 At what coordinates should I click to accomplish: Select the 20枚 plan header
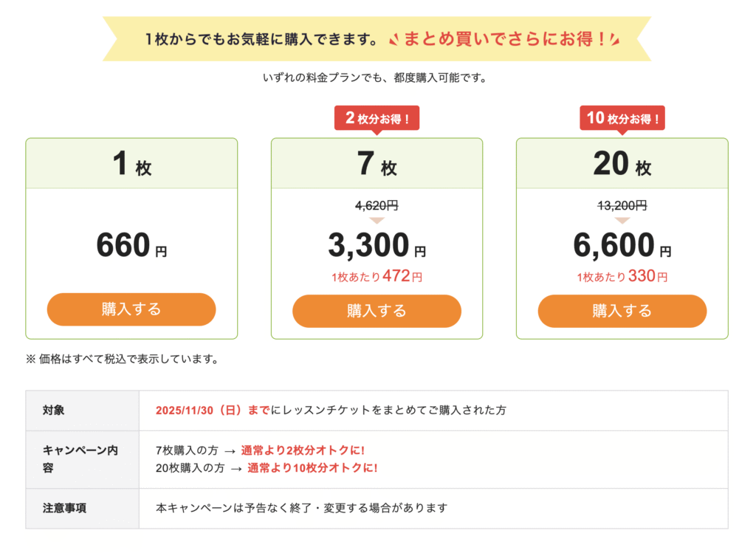click(x=622, y=164)
